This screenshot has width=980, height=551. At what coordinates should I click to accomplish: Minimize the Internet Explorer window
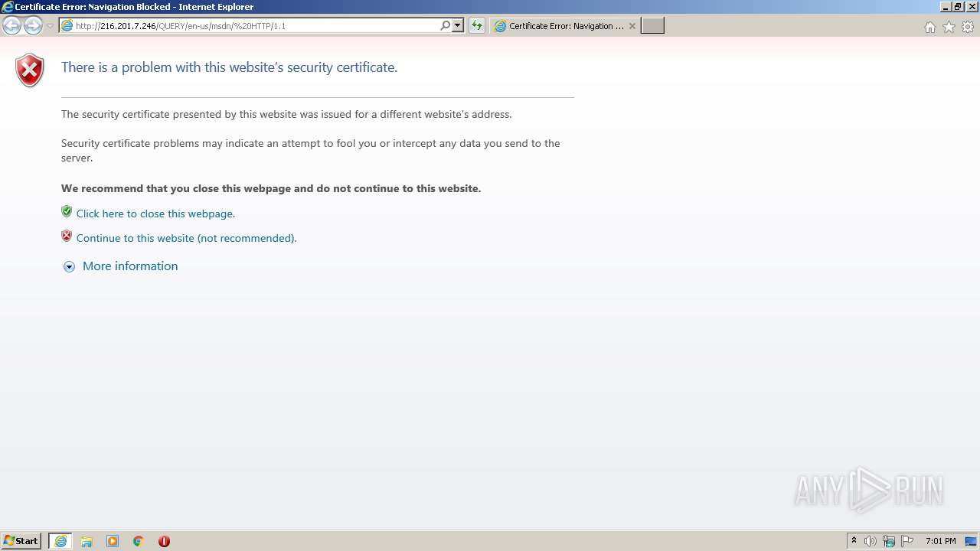(x=946, y=7)
